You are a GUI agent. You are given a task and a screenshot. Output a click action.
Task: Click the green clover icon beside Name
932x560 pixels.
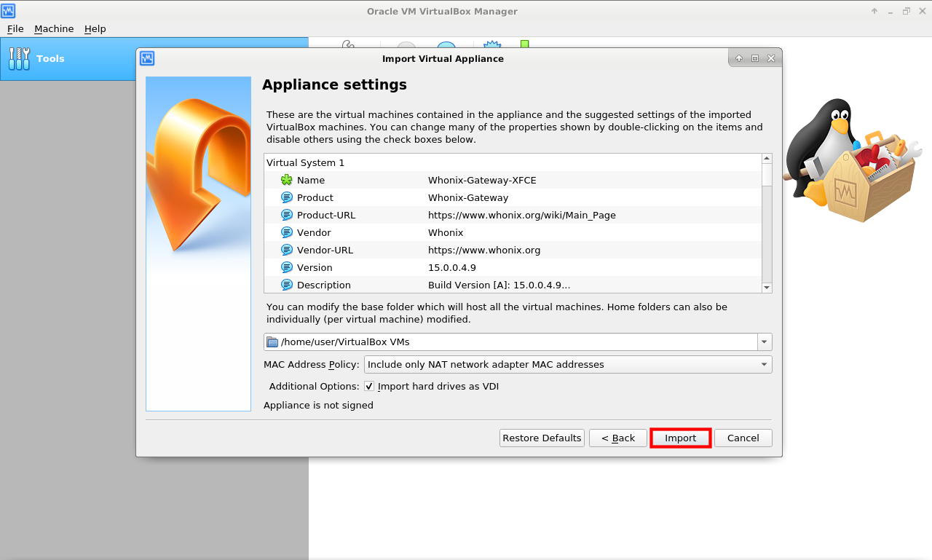pyautogui.click(x=286, y=180)
